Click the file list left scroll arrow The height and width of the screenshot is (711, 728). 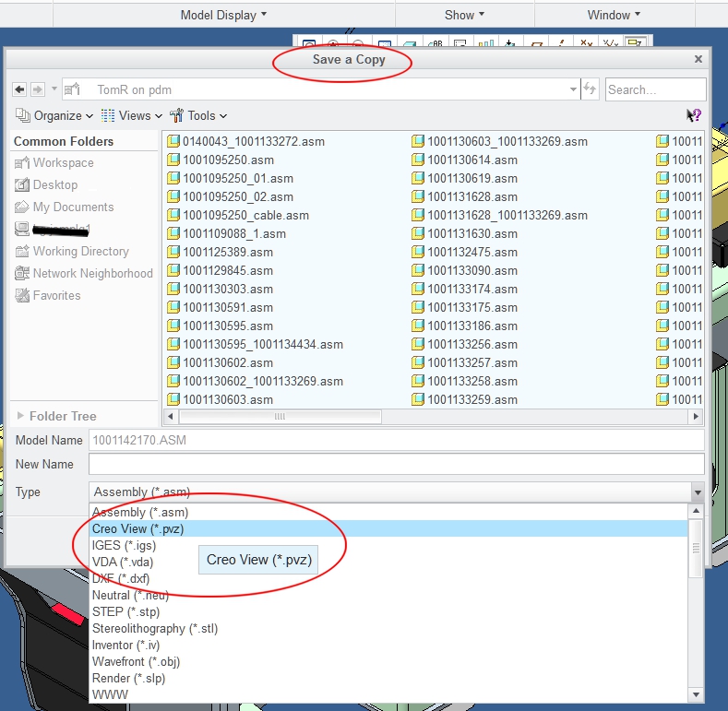point(171,416)
